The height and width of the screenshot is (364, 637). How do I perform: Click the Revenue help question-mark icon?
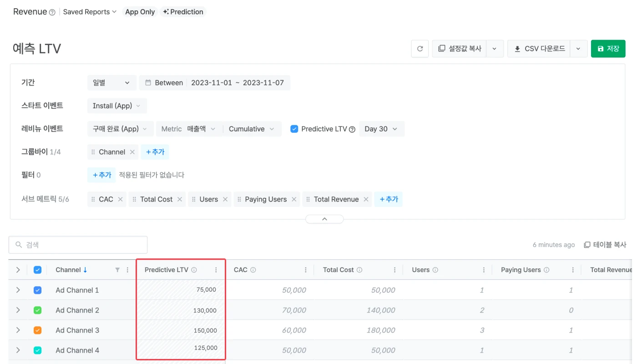(x=52, y=13)
